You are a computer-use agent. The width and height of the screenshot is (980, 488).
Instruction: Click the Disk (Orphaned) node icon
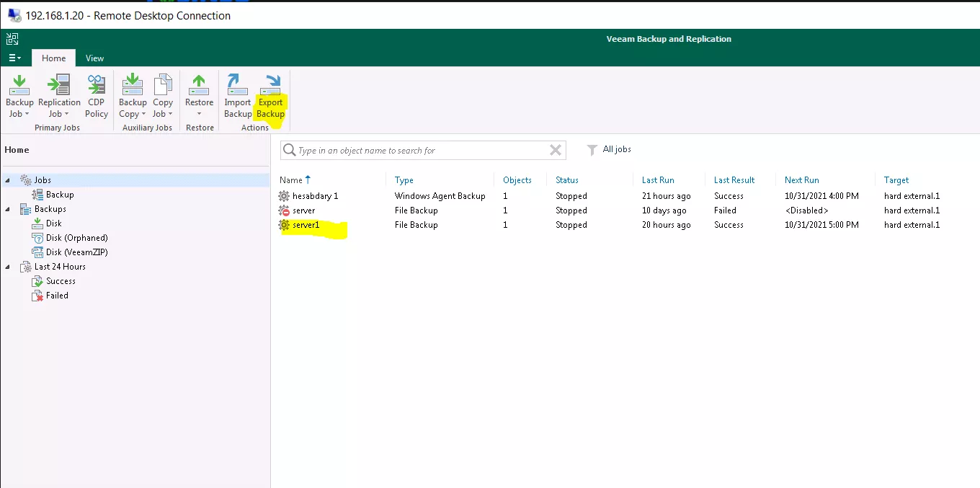(38, 238)
